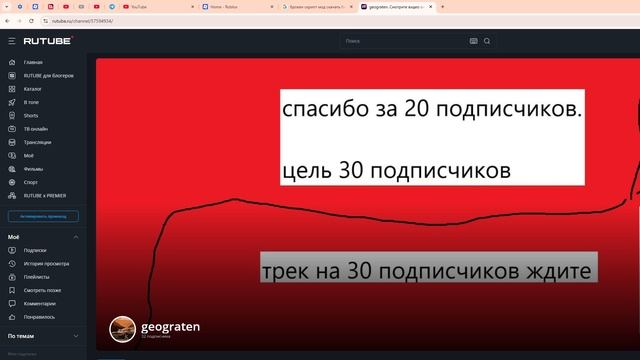Open Shorts in the sidebar
The width and height of the screenshot is (640, 360).
(x=31, y=116)
